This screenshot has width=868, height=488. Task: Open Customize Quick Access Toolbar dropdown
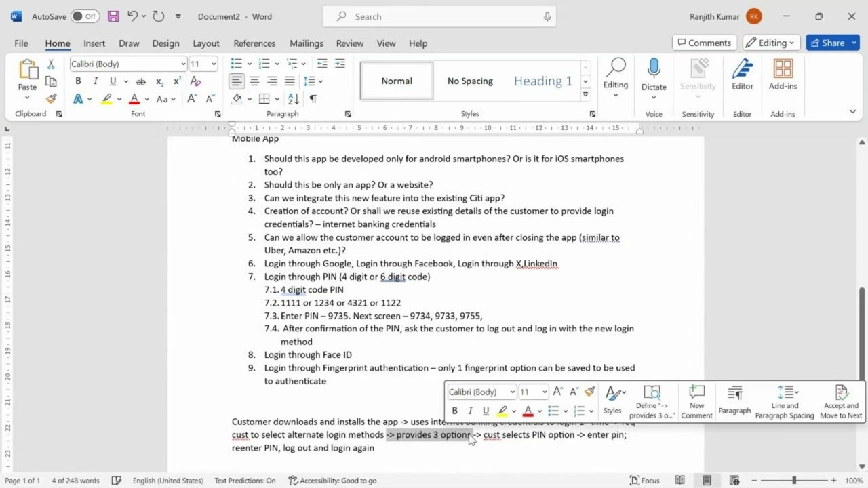coord(178,16)
